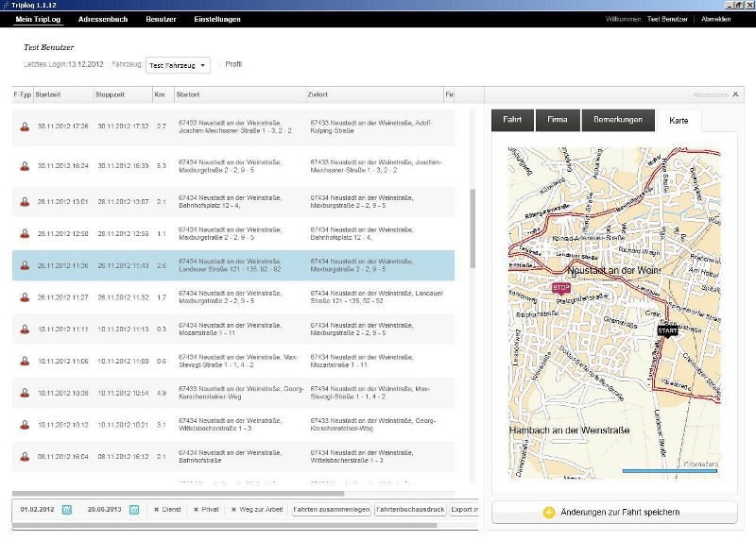This screenshot has height=541, width=756.
Task: Click yellow plus icon next to save changes
Action: 549,512
